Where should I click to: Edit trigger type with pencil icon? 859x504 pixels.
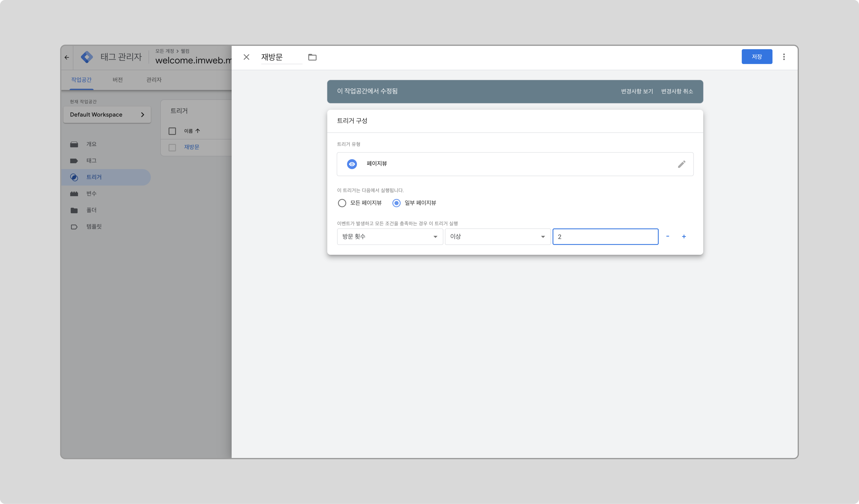click(x=681, y=164)
